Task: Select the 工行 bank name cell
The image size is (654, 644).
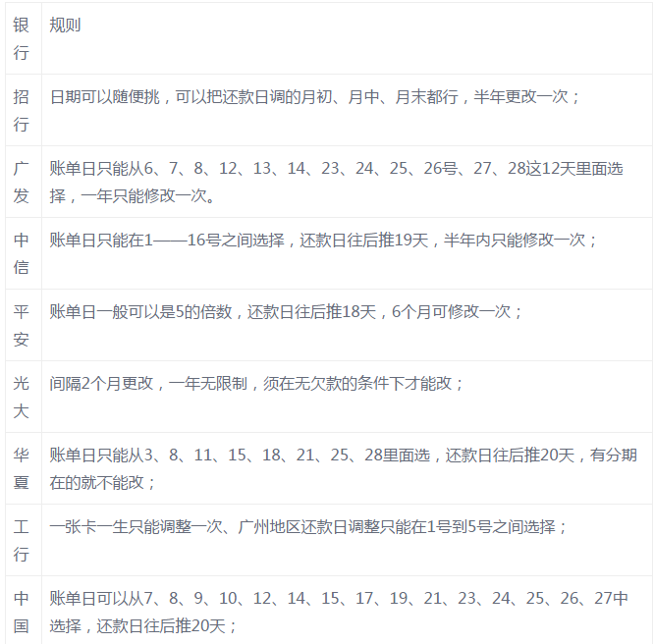Action: click(x=24, y=541)
